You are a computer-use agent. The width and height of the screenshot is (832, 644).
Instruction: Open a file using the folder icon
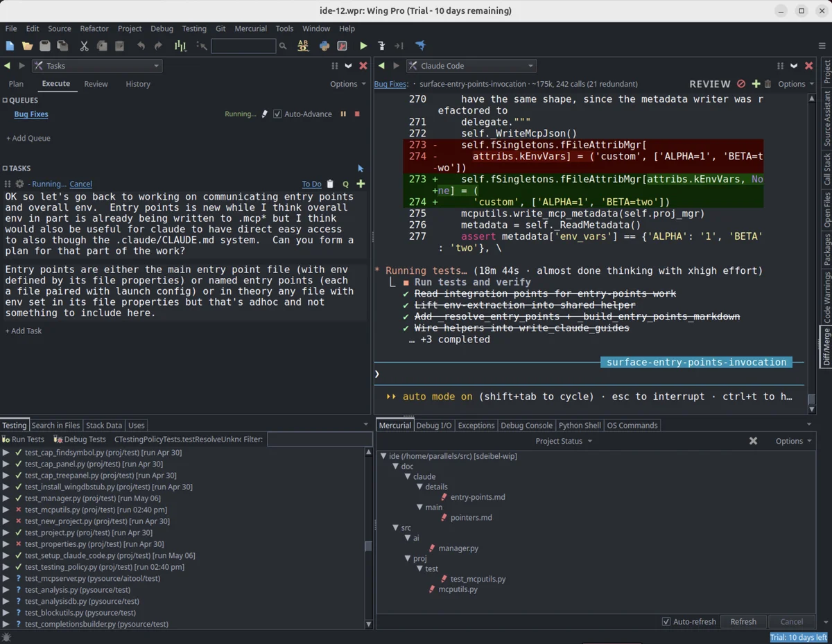27,46
